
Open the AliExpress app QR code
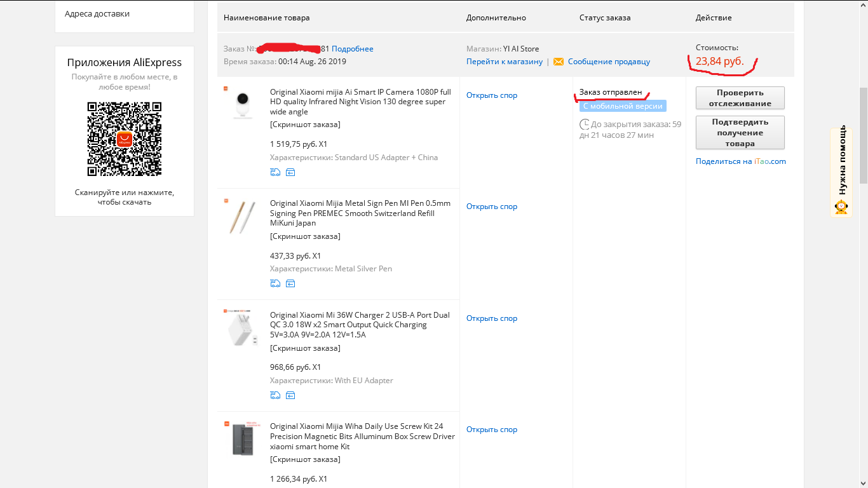pos(125,139)
